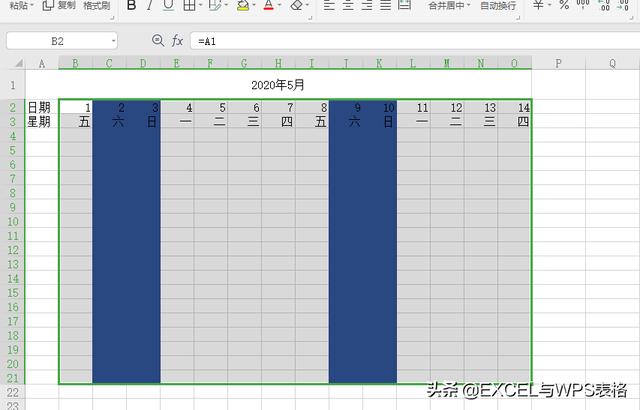This screenshot has height=410, width=640.
Task: Click the eraser clear-format icon
Action: tap(297, 5)
